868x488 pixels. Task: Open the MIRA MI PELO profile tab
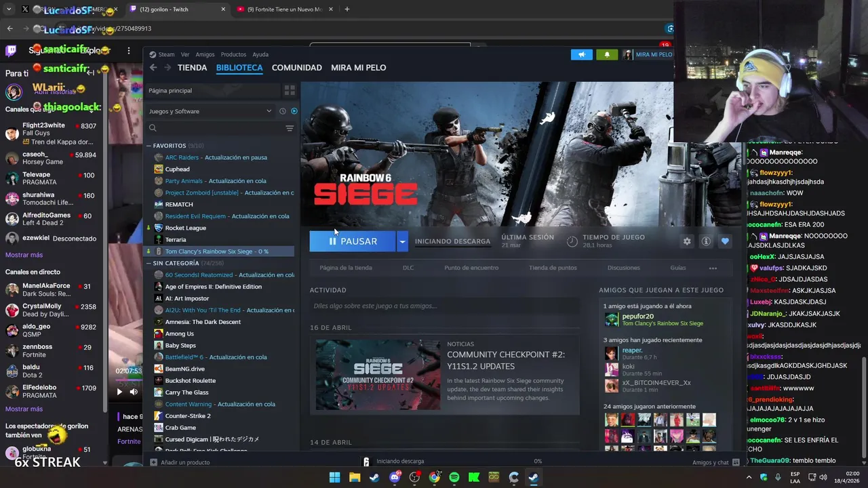(358, 68)
